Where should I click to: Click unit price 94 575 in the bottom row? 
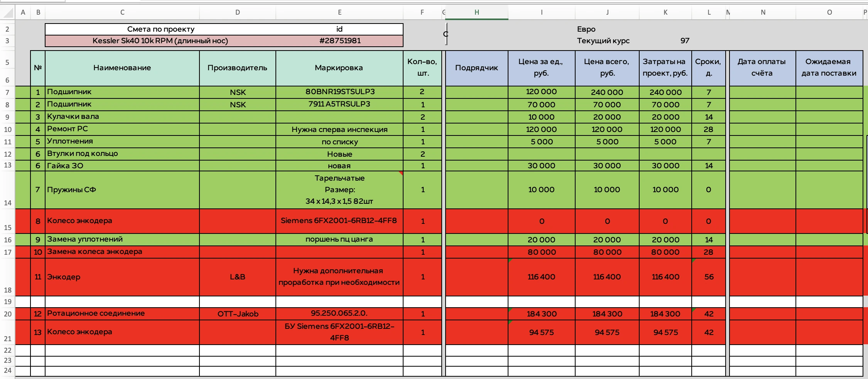[x=542, y=332]
